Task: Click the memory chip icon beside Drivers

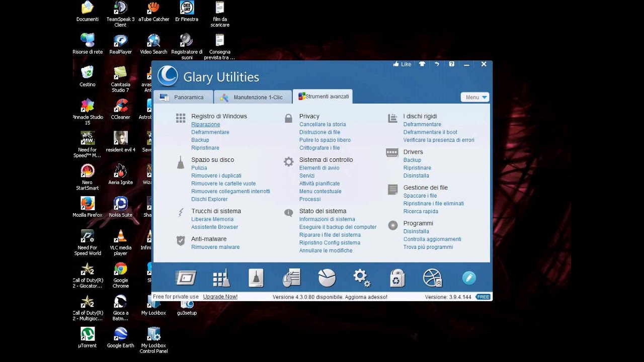Action: coord(392,153)
